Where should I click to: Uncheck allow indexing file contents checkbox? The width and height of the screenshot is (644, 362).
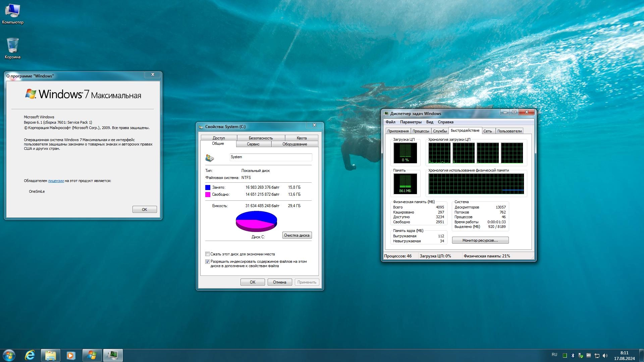tap(207, 261)
